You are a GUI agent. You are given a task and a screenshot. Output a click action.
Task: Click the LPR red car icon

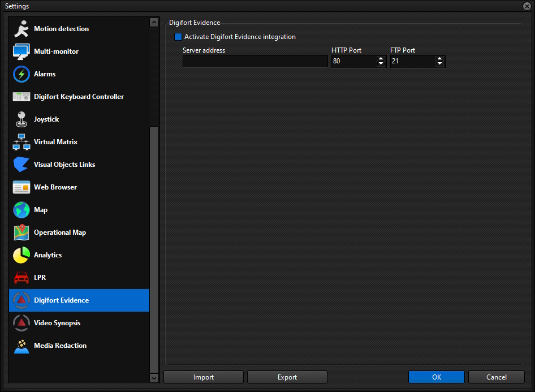click(x=21, y=278)
